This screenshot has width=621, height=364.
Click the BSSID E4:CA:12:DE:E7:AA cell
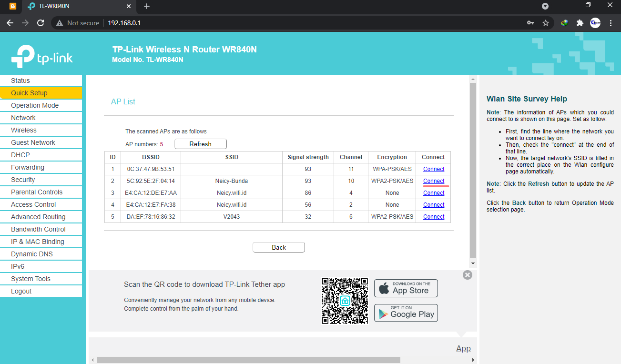[x=151, y=193]
